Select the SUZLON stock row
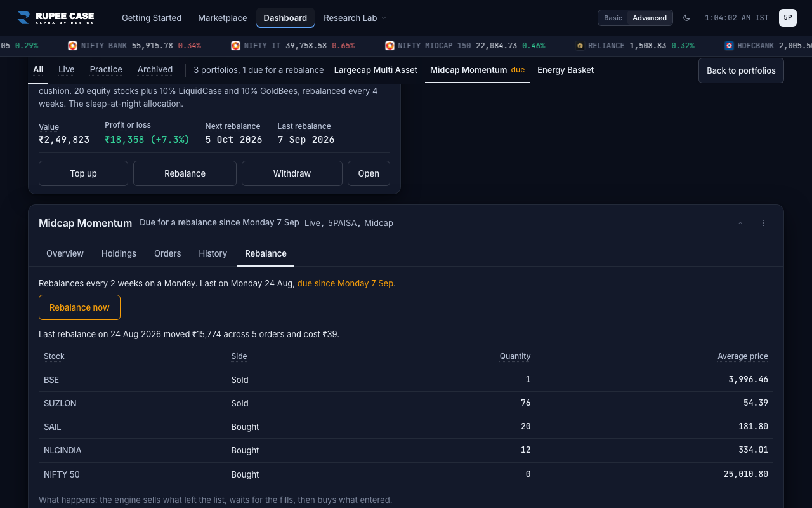This screenshot has width=812, height=508. (x=406, y=403)
